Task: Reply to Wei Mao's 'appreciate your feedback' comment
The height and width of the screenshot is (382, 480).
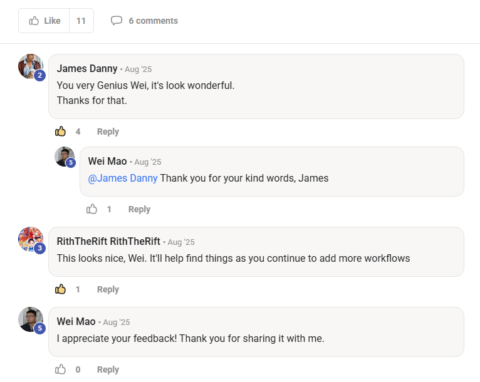Action: coord(108,370)
